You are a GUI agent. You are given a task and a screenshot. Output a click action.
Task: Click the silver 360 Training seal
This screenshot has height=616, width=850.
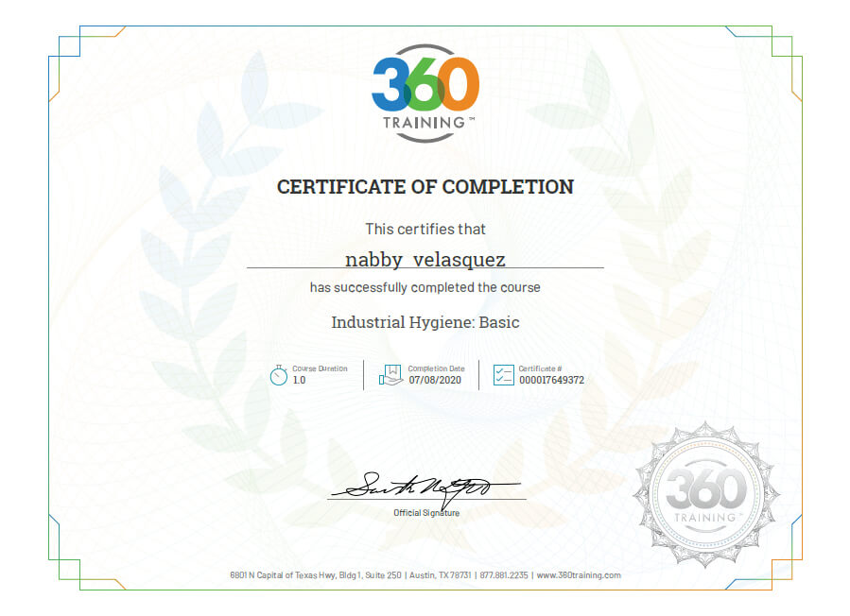[705, 495]
